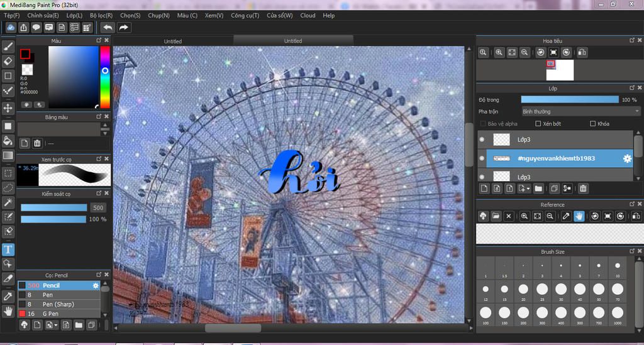Image resolution: width=644 pixels, height=345 pixels.
Task: Click the foreground color swatch
Action: click(x=25, y=54)
